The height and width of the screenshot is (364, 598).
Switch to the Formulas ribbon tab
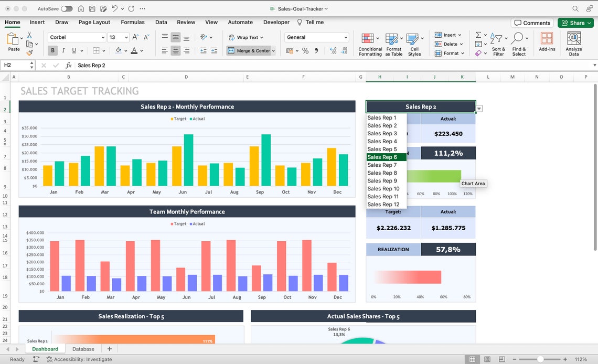pyautogui.click(x=132, y=22)
